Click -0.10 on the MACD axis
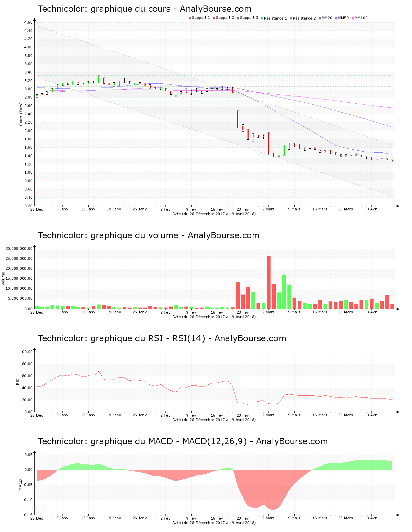The width and height of the screenshot is (412, 532). click(28, 500)
